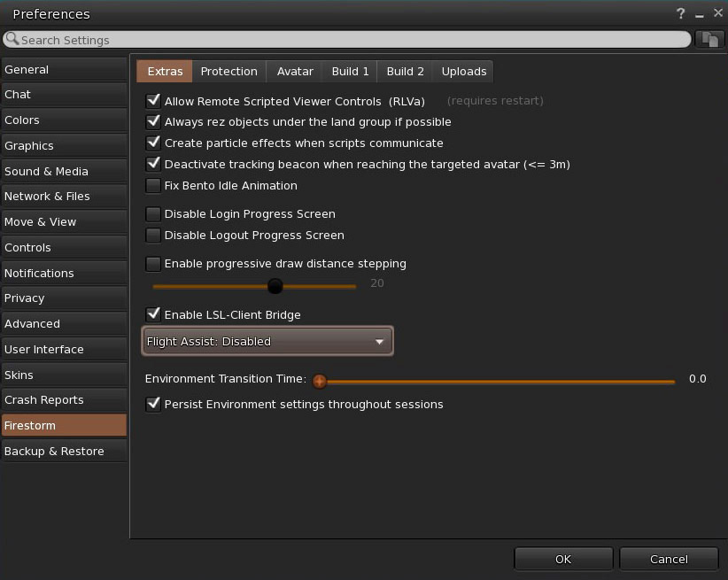This screenshot has width=728, height=580.
Task: Click the copy icon beside search bar
Action: click(709, 40)
